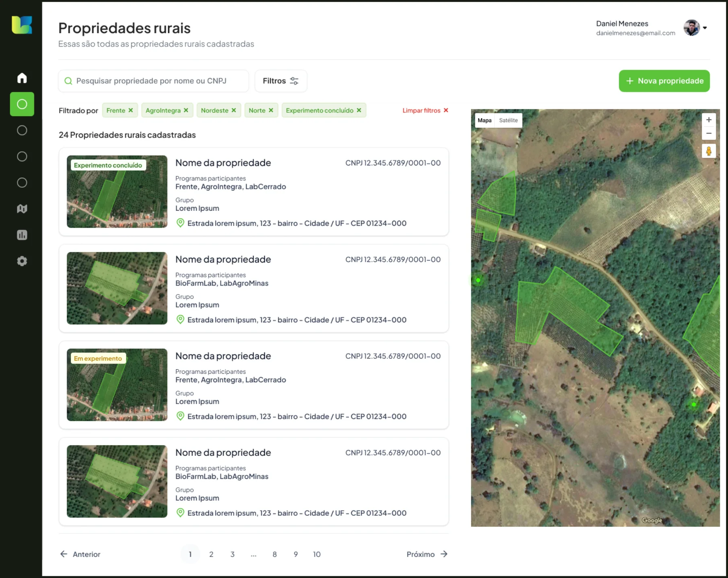Select the active green circle sidebar item

click(22, 104)
